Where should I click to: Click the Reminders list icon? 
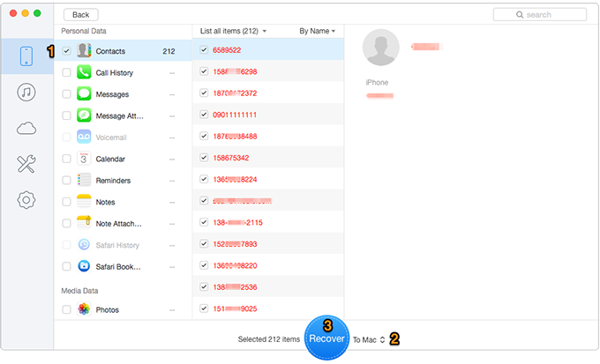[84, 180]
